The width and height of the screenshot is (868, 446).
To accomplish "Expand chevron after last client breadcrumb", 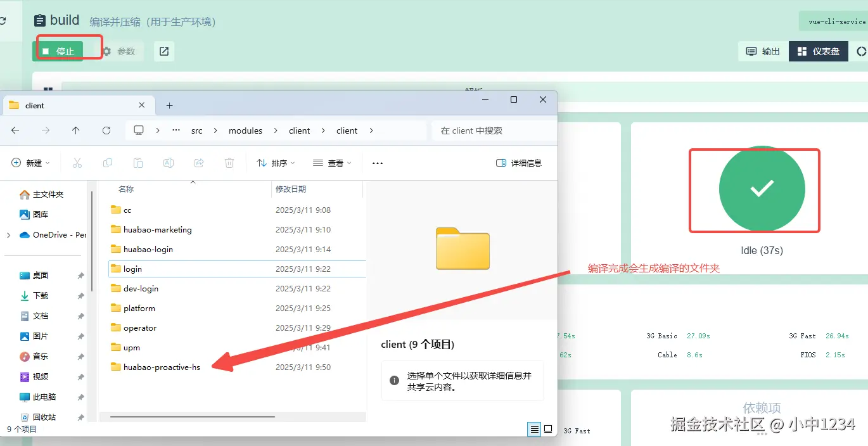I will [371, 131].
